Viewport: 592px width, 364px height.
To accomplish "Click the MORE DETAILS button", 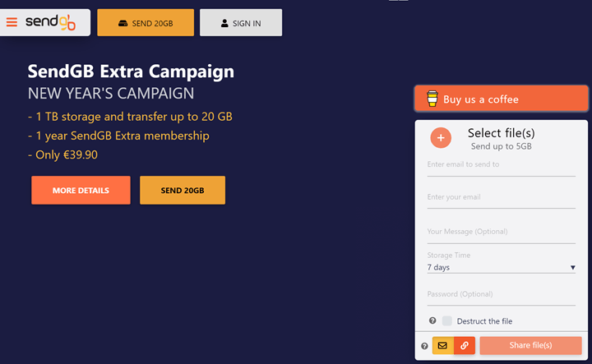I will coord(81,190).
